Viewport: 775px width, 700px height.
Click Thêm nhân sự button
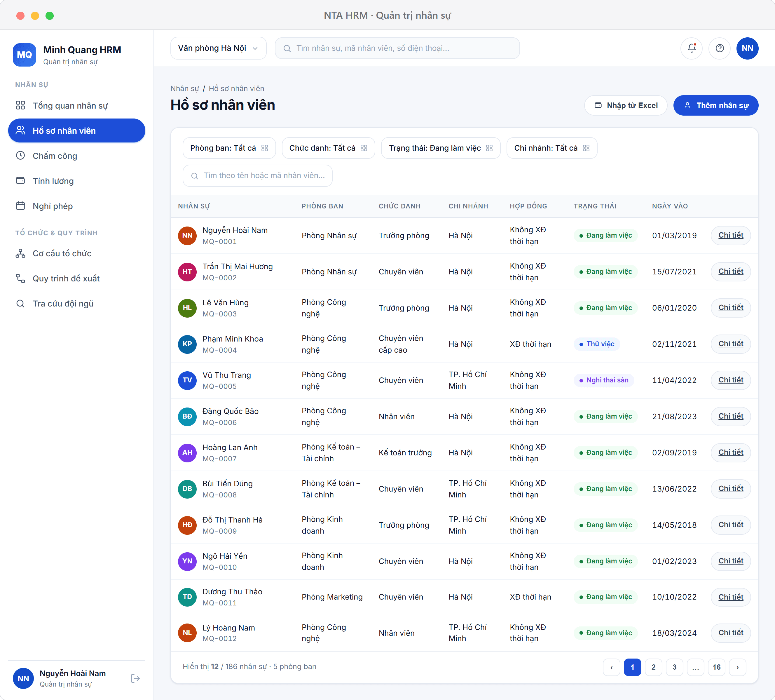[x=715, y=105]
